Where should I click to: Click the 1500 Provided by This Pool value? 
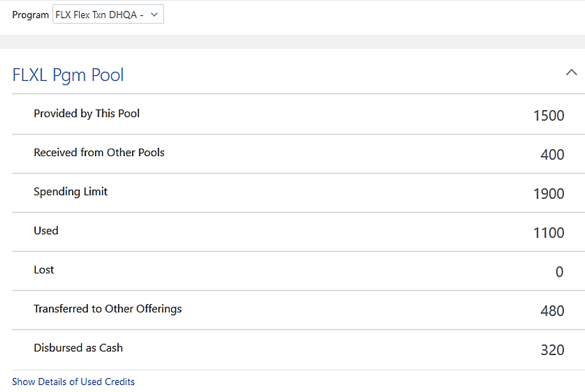pyautogui.click(x=549, y=115)
